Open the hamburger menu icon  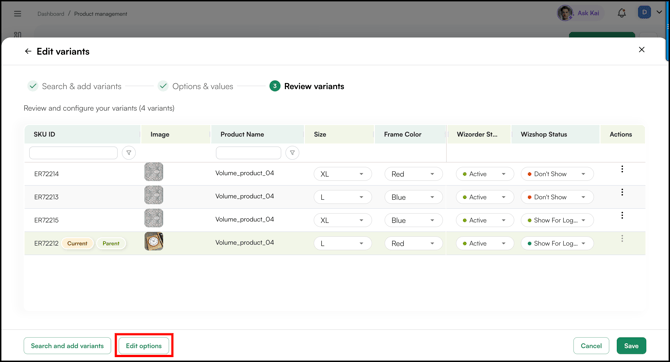pyautogui.click(x=18, y=14)
